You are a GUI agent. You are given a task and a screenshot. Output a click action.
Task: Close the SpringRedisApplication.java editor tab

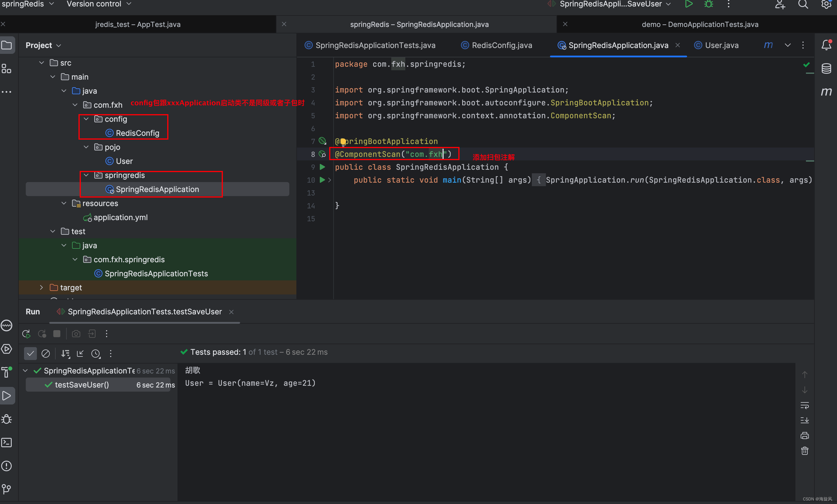[678, 45]
